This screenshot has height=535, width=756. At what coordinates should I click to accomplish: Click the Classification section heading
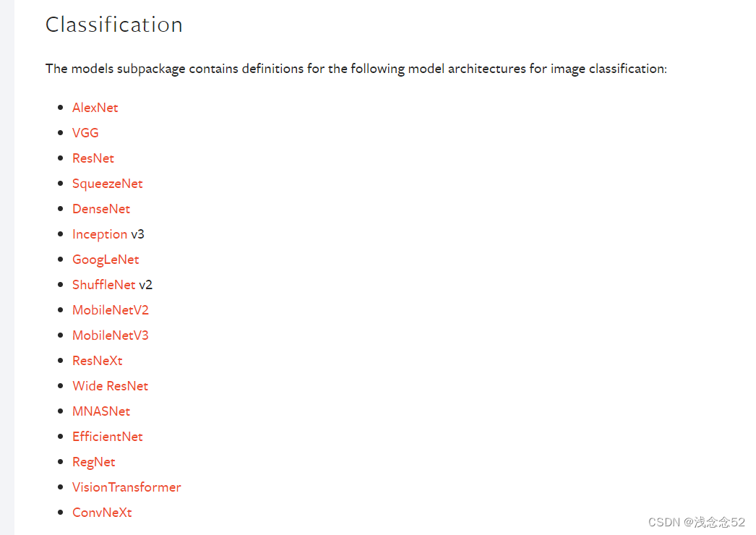coord(114,25)
